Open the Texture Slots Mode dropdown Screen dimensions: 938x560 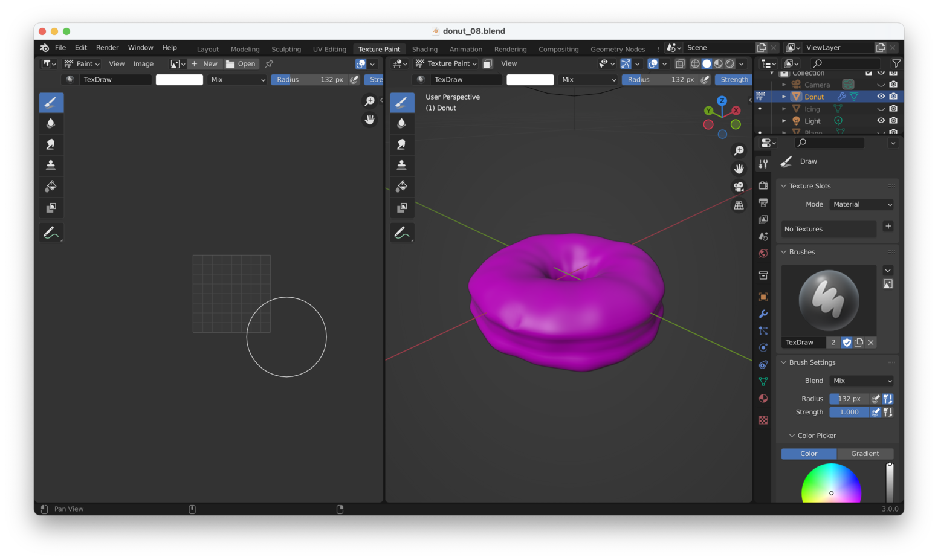862,204
